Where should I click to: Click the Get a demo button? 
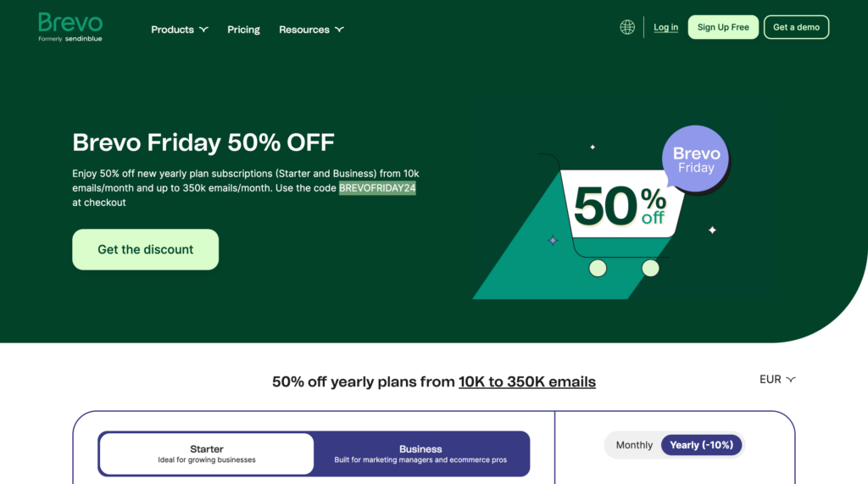(796, 27)
